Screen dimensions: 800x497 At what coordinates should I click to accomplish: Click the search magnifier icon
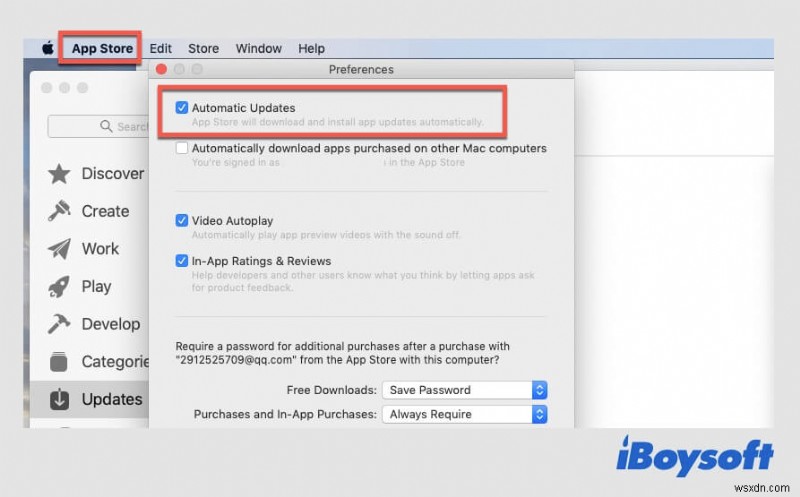106,126
